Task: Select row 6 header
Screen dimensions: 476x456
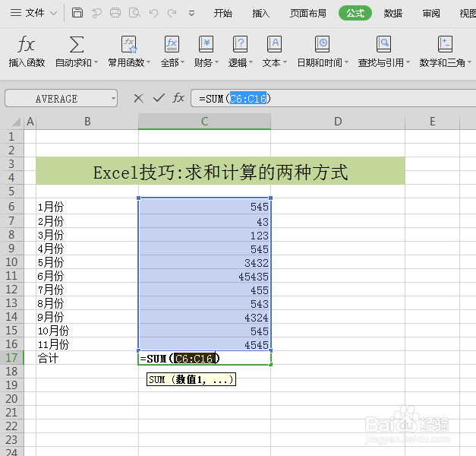Action: [x=11, y=207]
